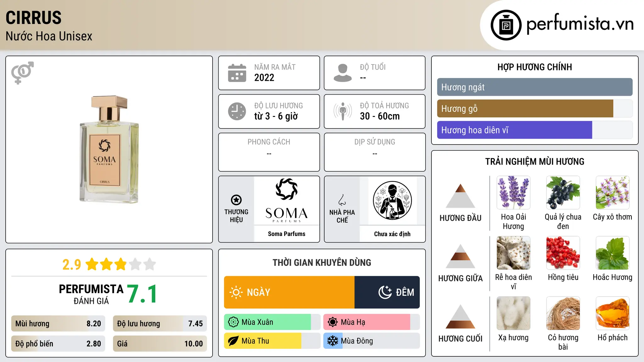Click the Mùa Đông season bar
Image resolution: width=644 pixels, height=362 pixels.
pyautogui.click(x=372, y=341)
